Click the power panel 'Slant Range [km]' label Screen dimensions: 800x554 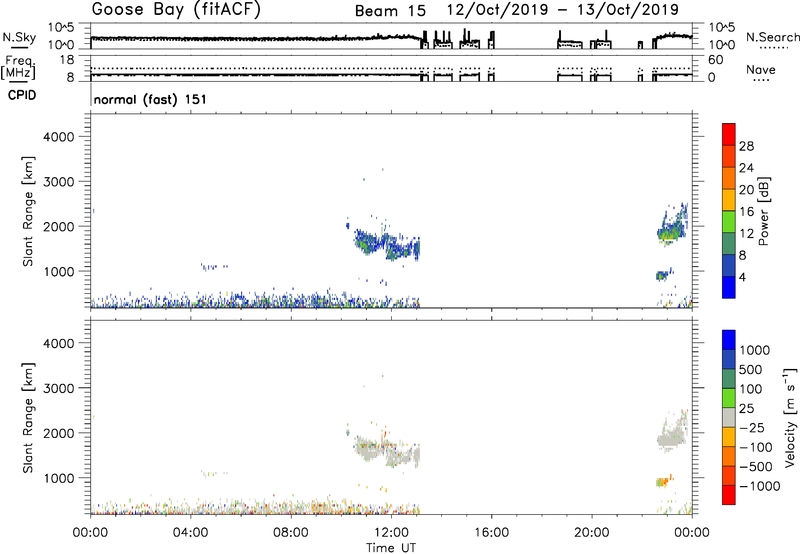click(28, 211)
